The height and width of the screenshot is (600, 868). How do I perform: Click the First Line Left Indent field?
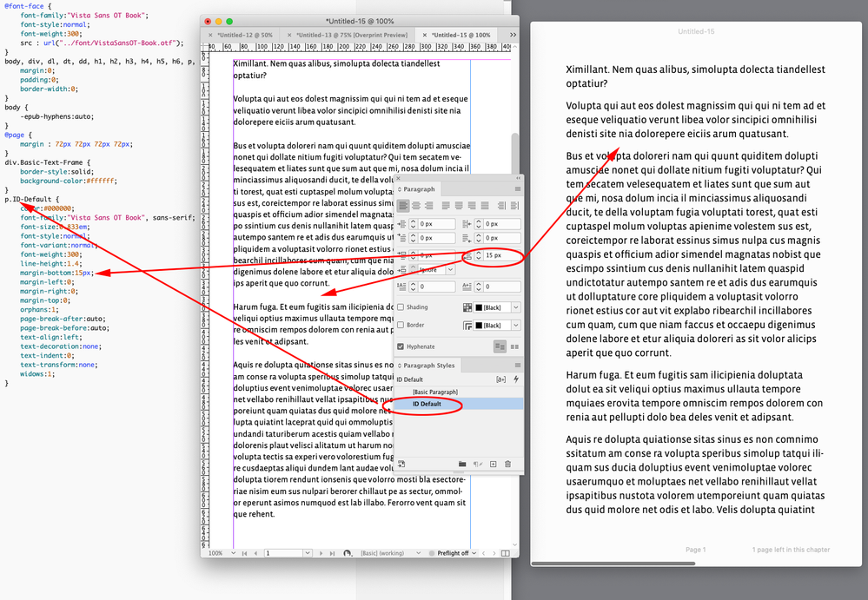[437, 238]
